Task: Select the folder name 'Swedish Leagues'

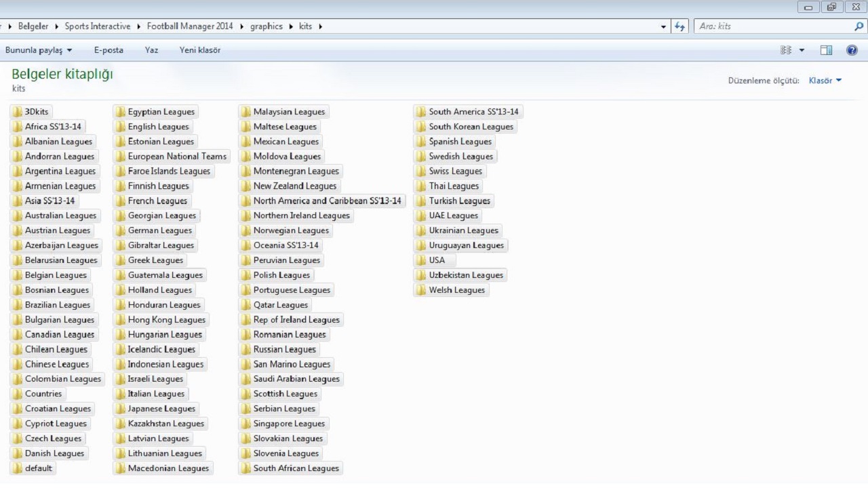Action: (x=461, y=157)
